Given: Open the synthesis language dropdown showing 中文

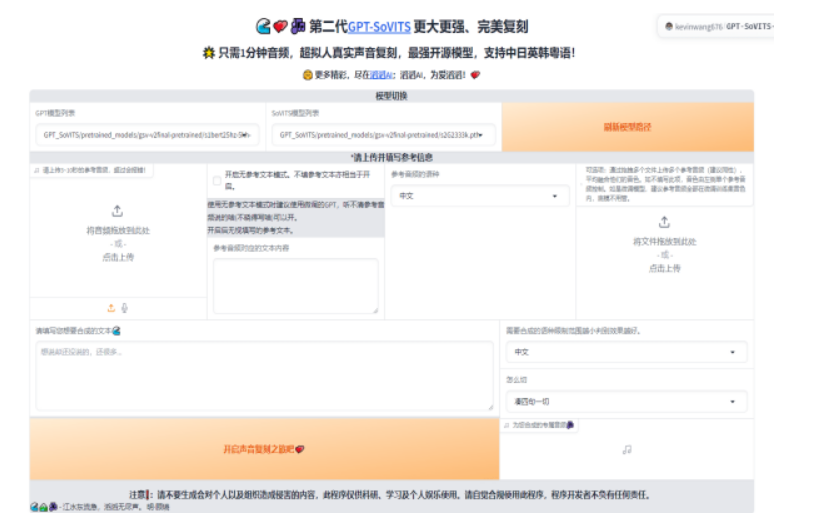Looking at the screenshot, I should pos(626,352).
